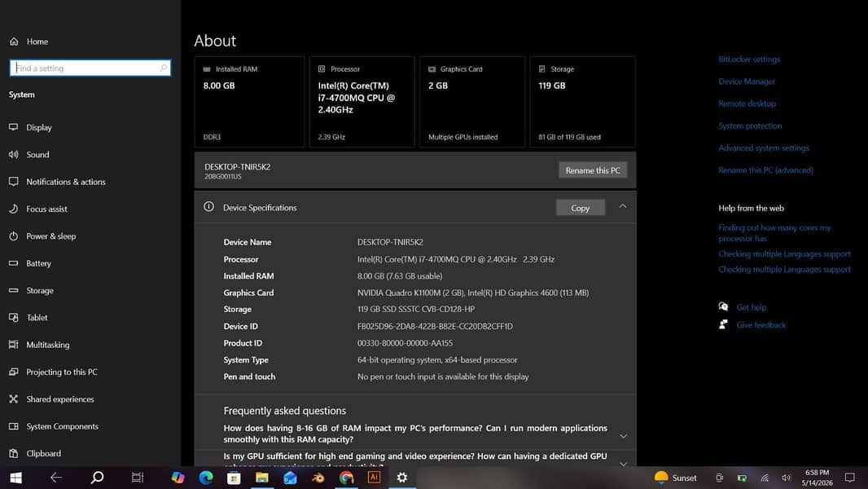Click the Projecting to this PC icon
The height and width of the screenshot is (489, 868).
(13, 372)
